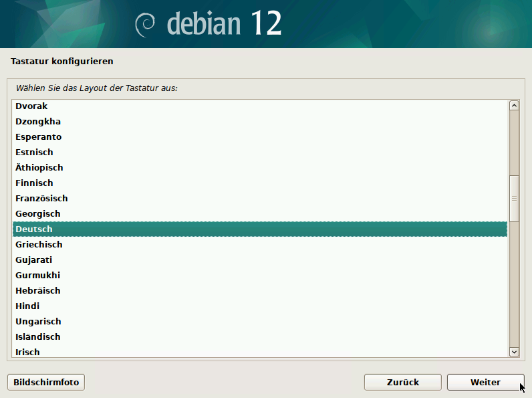Viewport: 532px width, 398px height.
Task: Pick the Gurmukhi keyboard layout
Action: coord(260,275)
